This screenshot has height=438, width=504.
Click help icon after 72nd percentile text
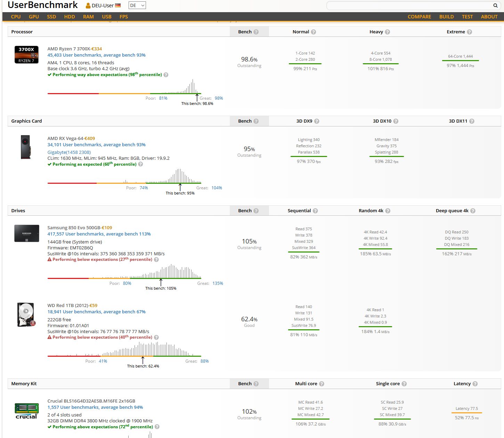coord(157,427)
